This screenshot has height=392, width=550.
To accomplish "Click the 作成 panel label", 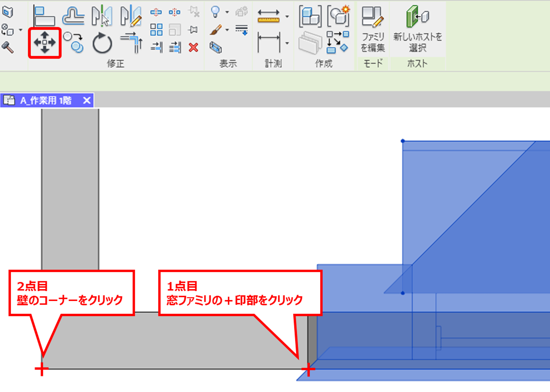I will (324, 63).
